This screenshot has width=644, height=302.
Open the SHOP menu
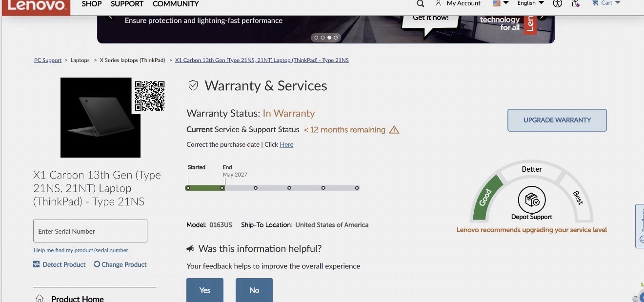92,4
